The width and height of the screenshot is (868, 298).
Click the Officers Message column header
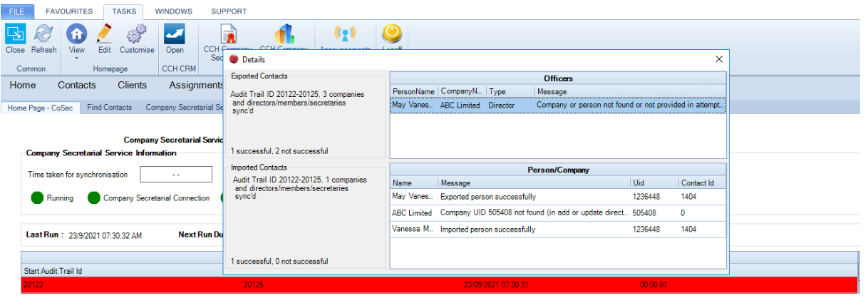[x=630, y=91]
